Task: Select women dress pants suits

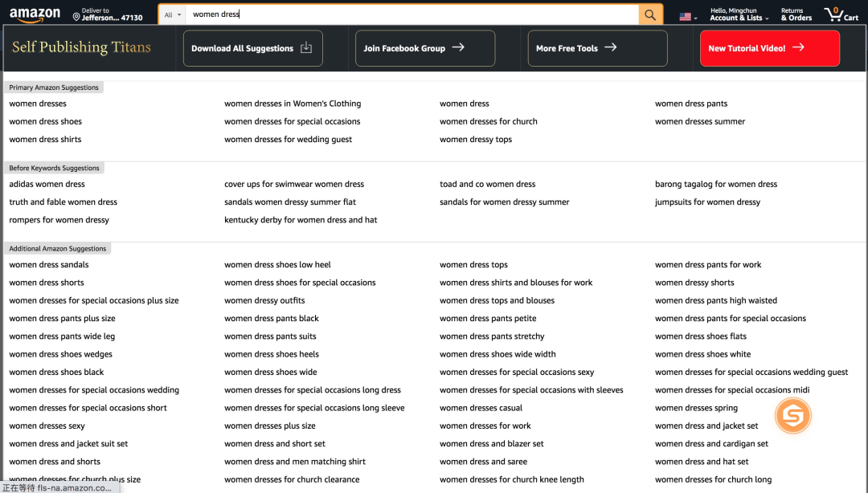Action: pos(270,336)
